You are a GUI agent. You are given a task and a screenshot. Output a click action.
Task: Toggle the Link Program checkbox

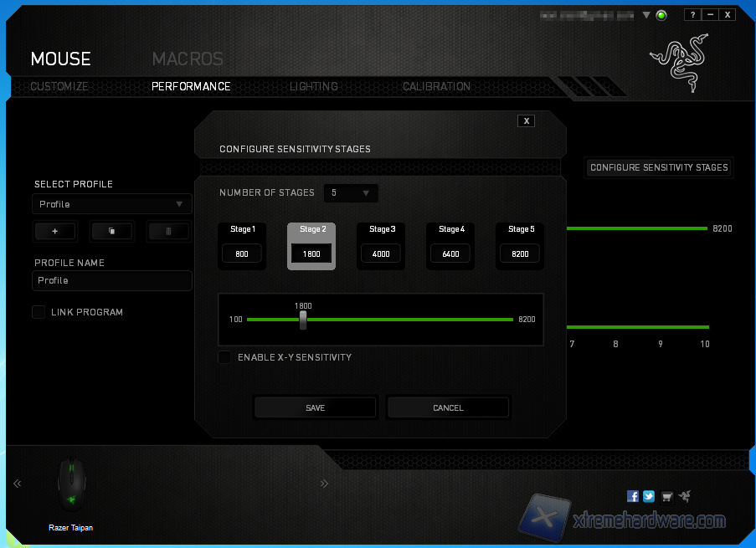tap(39, 312)
